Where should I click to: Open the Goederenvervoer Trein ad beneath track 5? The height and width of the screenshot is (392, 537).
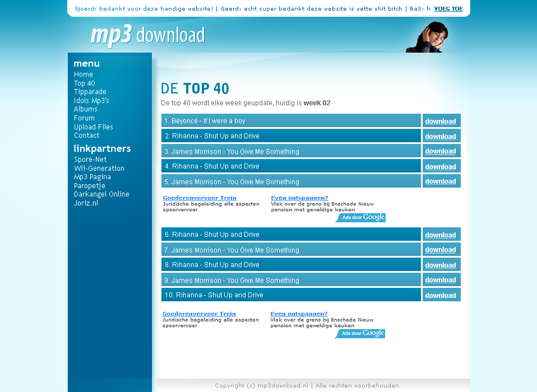(200, 198)
